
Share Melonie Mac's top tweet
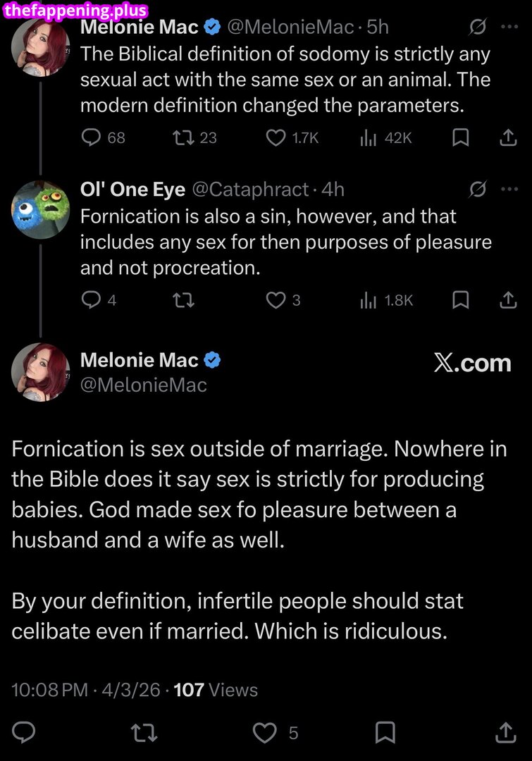point(508,137)
